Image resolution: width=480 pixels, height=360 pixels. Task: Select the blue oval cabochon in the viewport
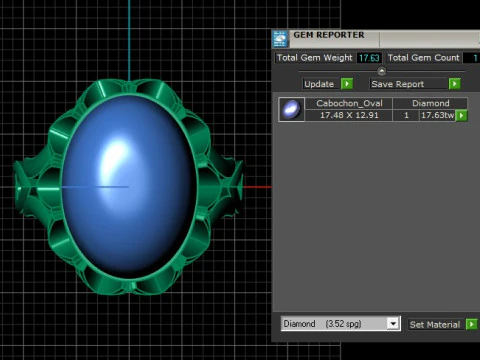click(129, 187)
